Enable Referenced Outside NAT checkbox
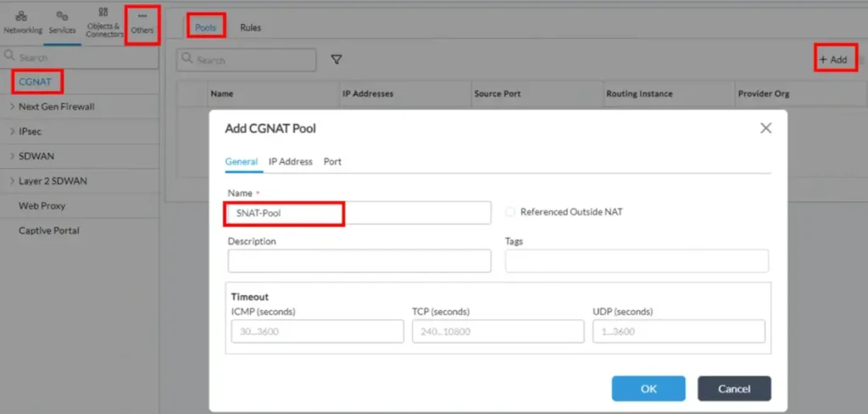The image size is (868, 414). click(510, 212)
